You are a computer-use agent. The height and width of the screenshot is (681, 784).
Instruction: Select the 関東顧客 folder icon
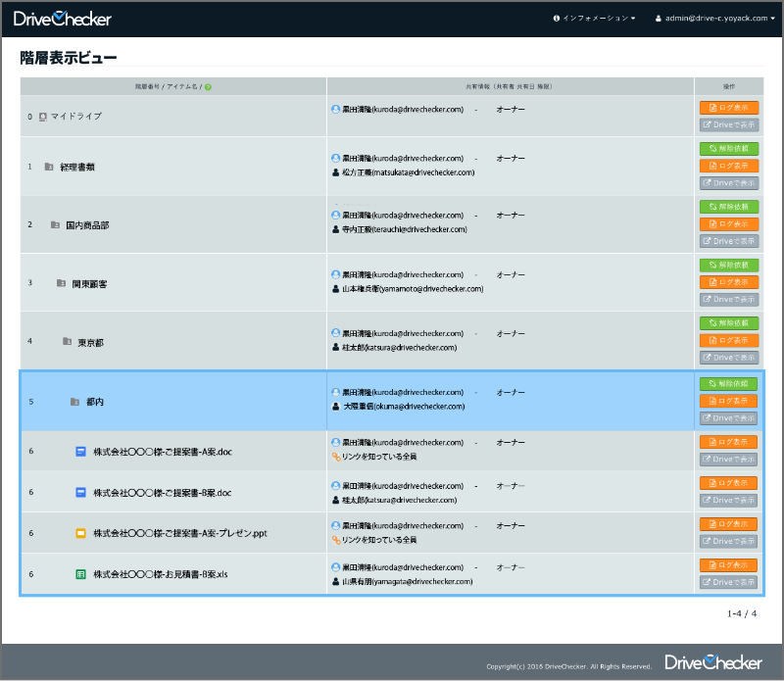61,283
